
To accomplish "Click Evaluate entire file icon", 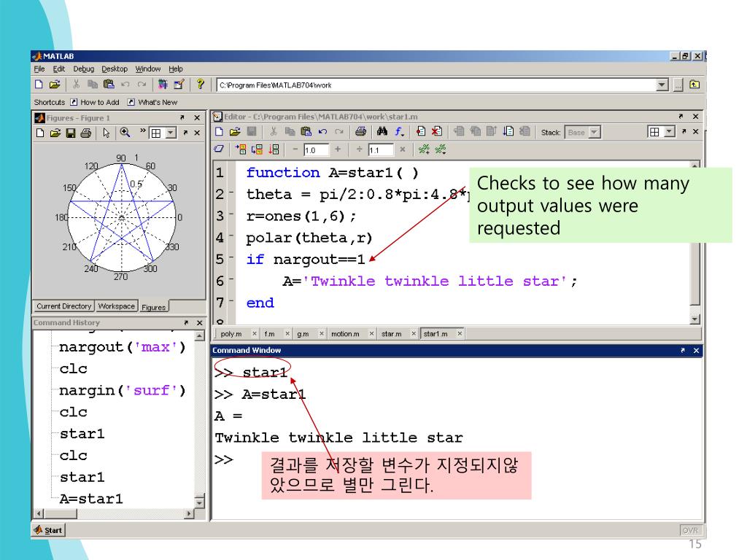I will [x=274, y=149].
